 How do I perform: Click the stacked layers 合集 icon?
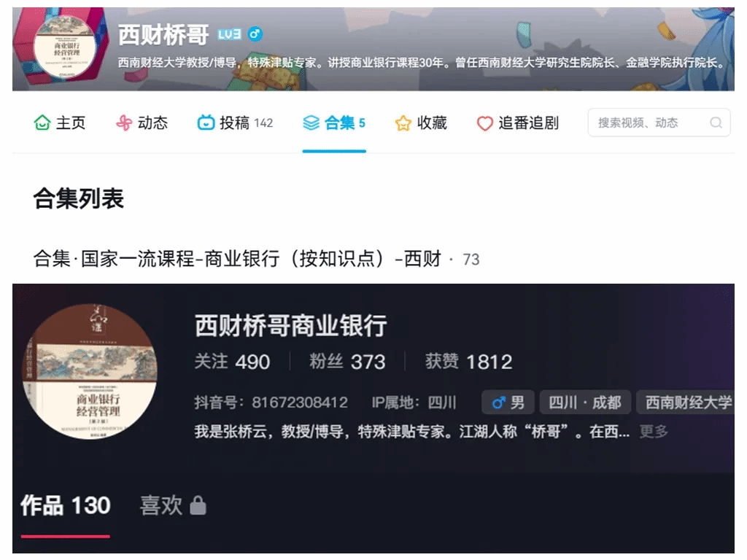point(311,122)
